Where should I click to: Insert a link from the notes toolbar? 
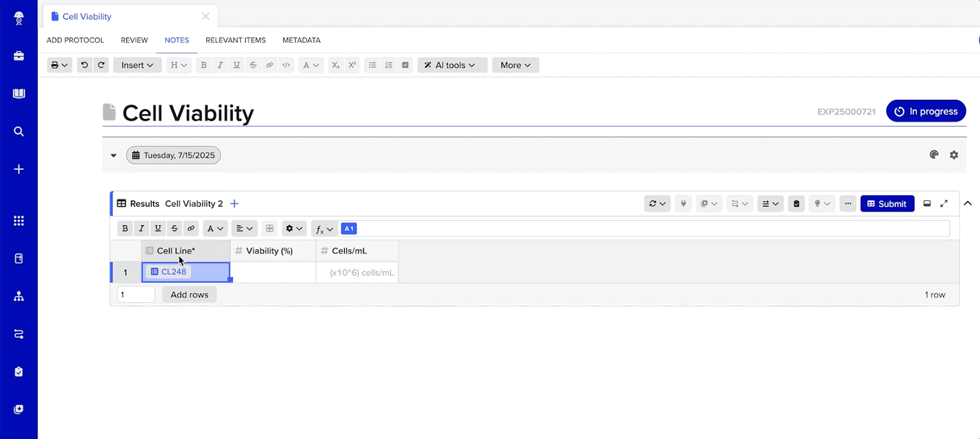pos(269,65)
